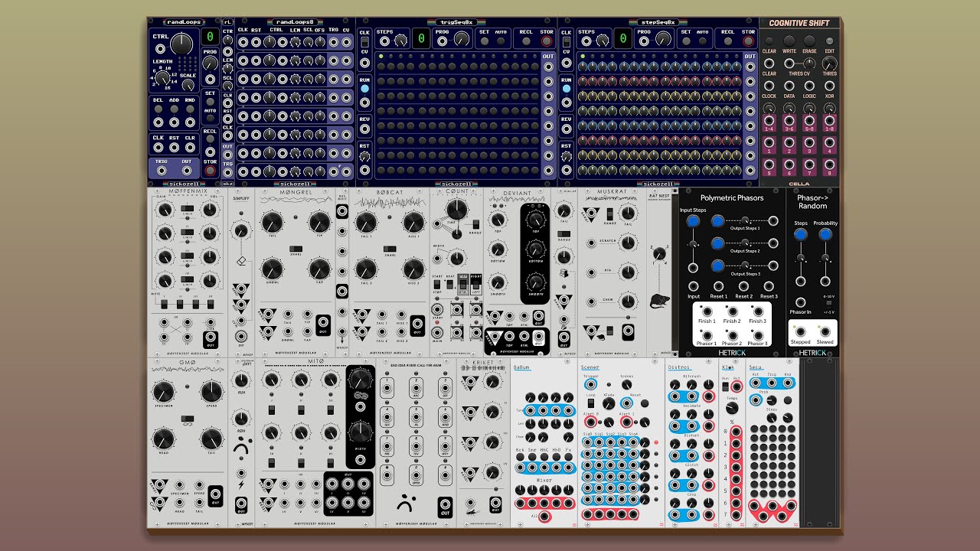This screenshot has width=980, height=551.
Task: Click the THRES knob on Cognitive Shift
Action: pyautogui.click(x=829, y=64)
